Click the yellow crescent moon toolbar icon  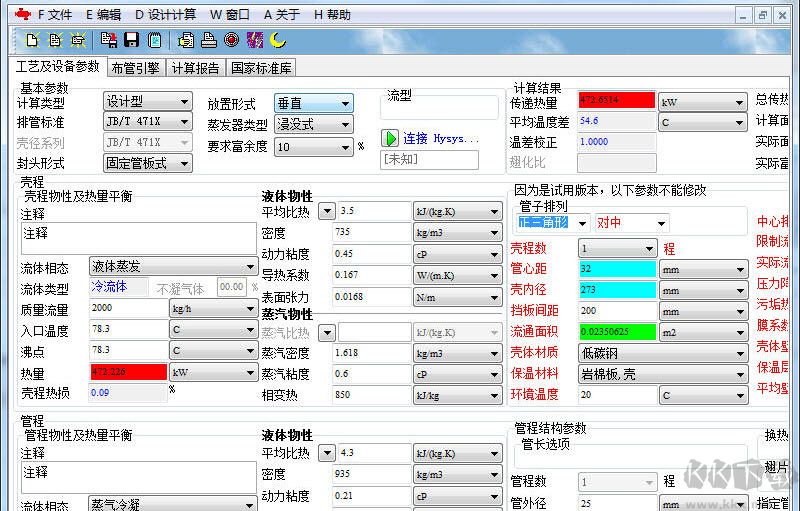(278, 40)
